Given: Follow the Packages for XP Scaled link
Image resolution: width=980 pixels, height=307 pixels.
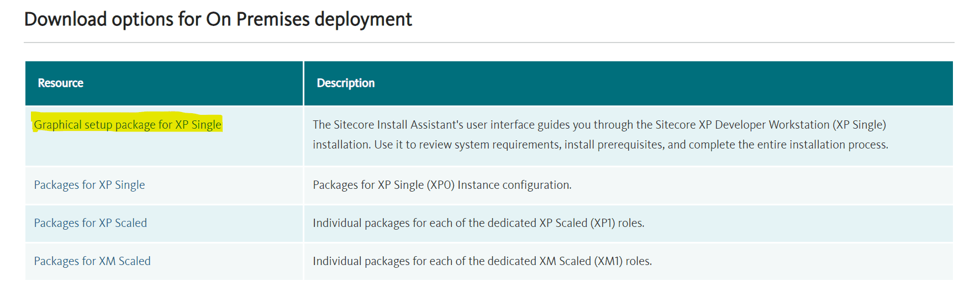Looking at the screenshot, I should coord(91,223).
